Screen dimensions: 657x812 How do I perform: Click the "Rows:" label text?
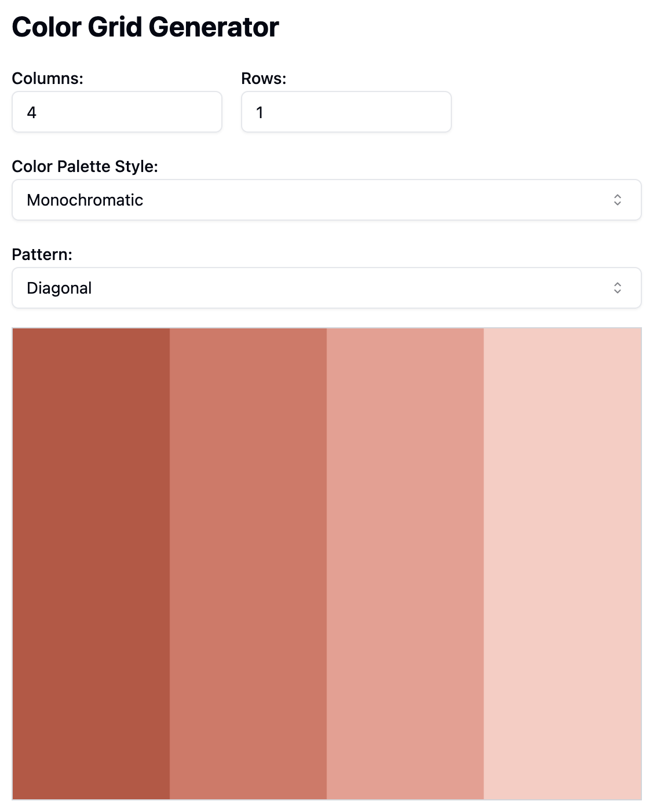(x=264, y=78)
